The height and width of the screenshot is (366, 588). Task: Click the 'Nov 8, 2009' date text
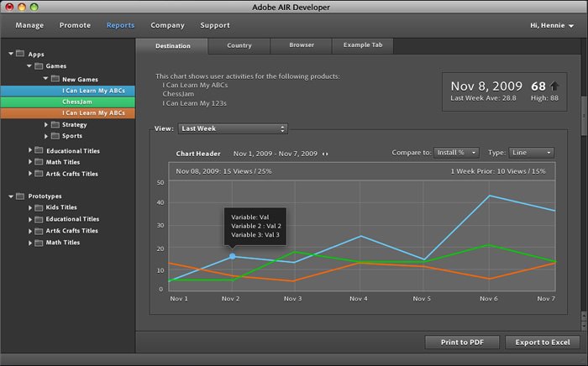pos(486,86)
